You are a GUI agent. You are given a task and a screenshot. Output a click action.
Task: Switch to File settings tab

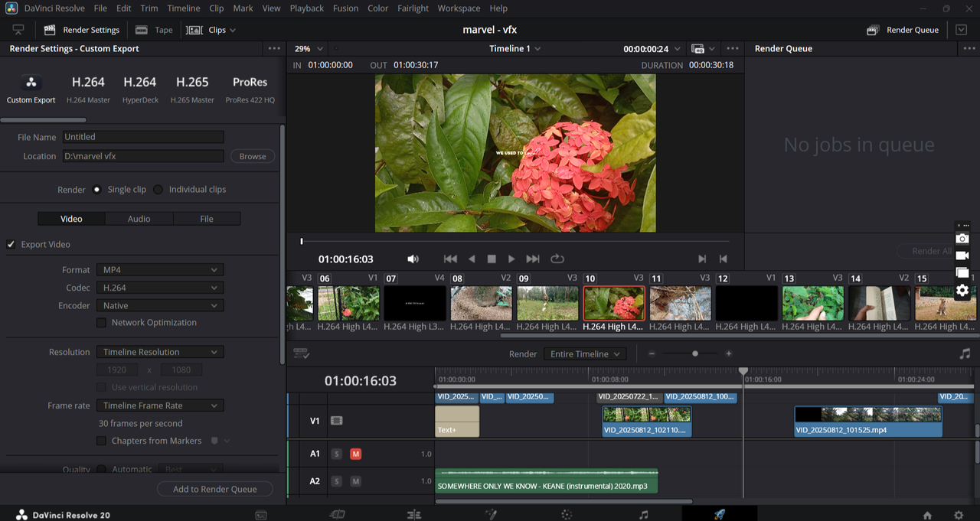pos(207,219)
